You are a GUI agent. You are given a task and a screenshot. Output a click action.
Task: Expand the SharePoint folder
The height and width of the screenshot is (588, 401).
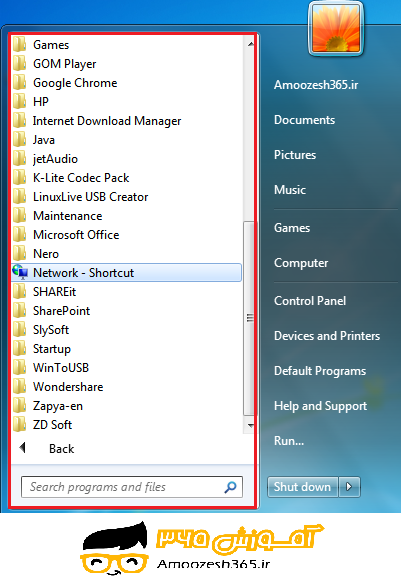pyautogui.click(x=126, y=311)
